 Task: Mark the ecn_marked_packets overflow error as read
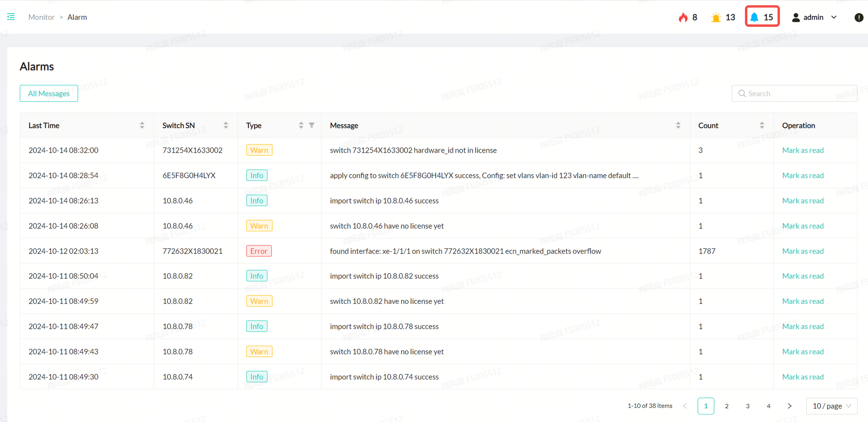click(x=802, y=251)
